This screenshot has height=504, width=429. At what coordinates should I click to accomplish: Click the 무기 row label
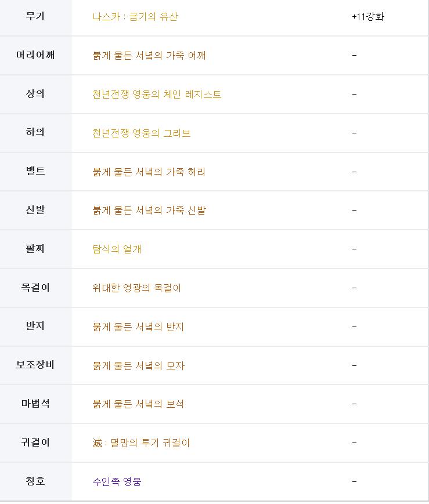click(35, 16)
